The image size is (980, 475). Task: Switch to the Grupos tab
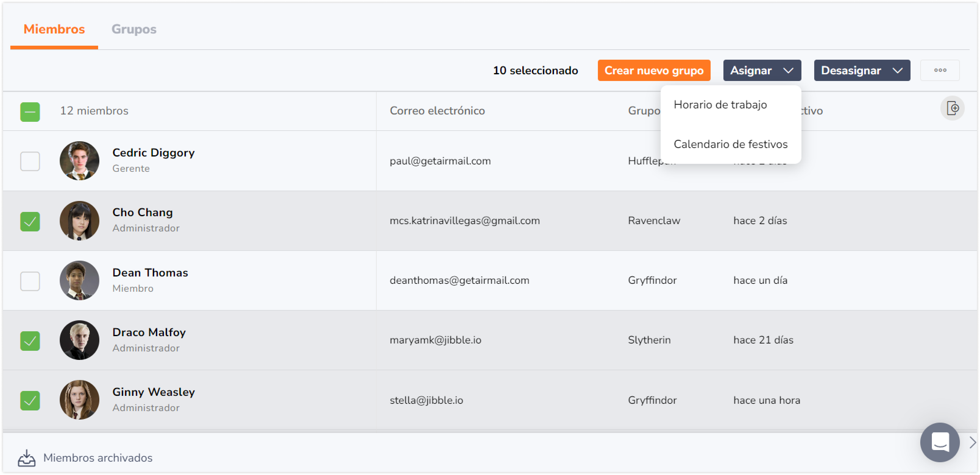point(133,29)
